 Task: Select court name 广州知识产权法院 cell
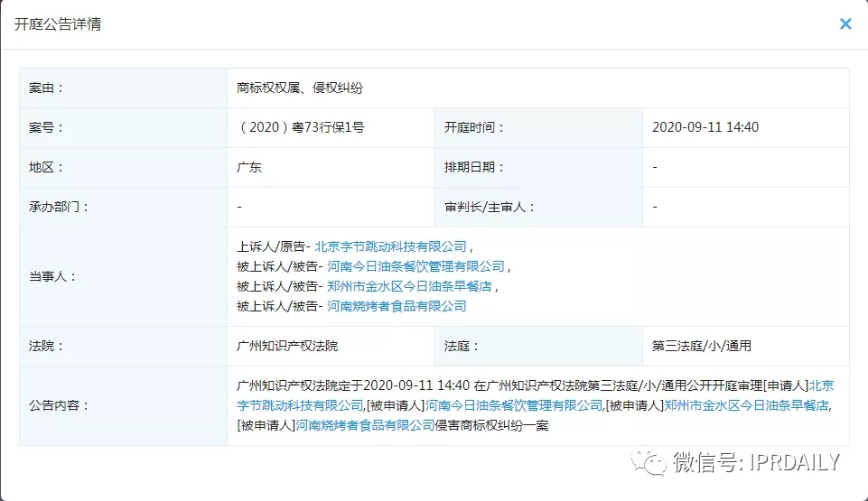[x=331, y=346]
